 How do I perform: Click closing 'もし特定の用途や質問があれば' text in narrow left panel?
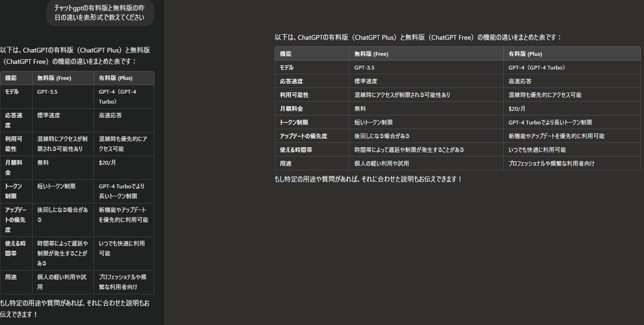[x=75, y=308]
